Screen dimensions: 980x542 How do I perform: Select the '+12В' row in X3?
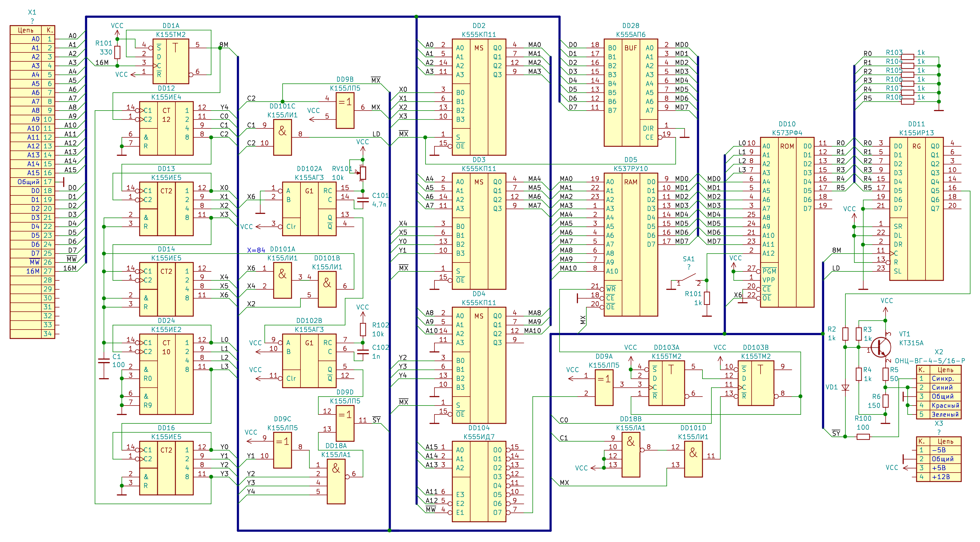pyautogui.click(x=939, y=477)
